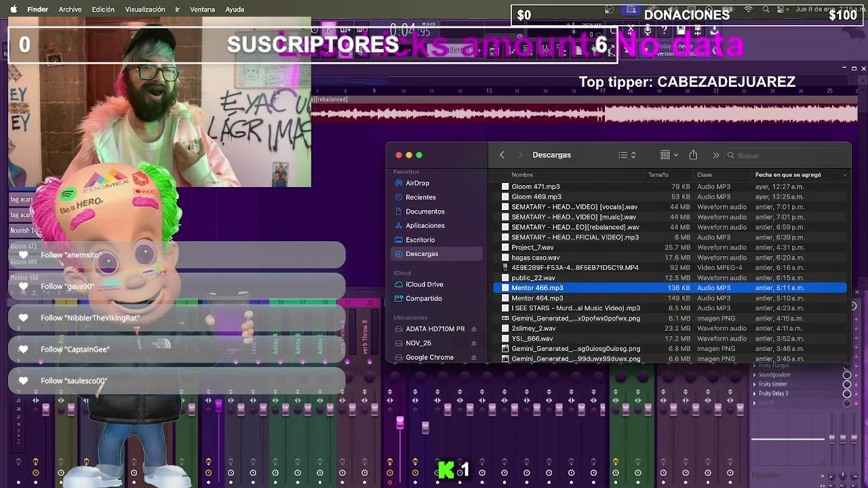Open the ADATA HD710M PR location

click(x=435, y=329)
